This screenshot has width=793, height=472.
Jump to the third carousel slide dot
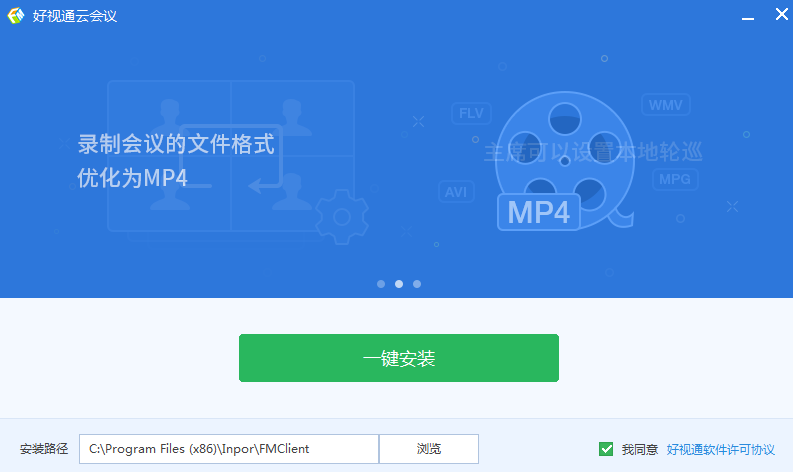(x=417, y=284)
